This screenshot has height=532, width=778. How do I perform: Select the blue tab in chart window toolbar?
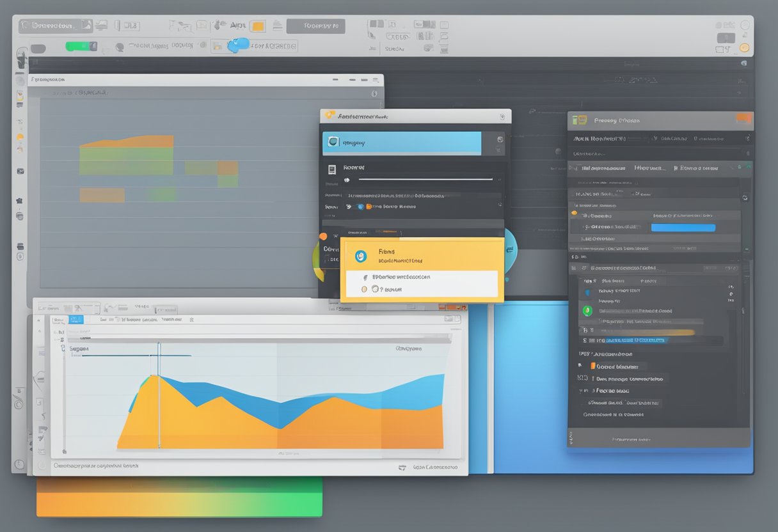point(75,319)
